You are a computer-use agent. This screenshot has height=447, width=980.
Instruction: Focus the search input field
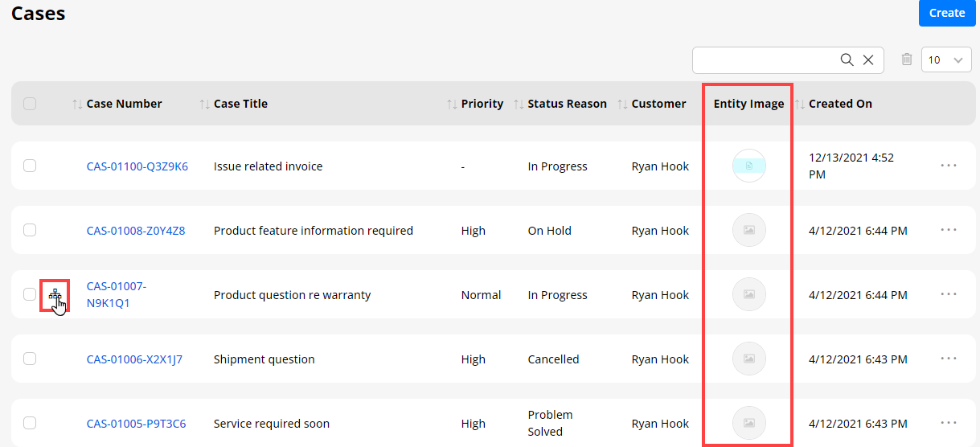[764, 59]
